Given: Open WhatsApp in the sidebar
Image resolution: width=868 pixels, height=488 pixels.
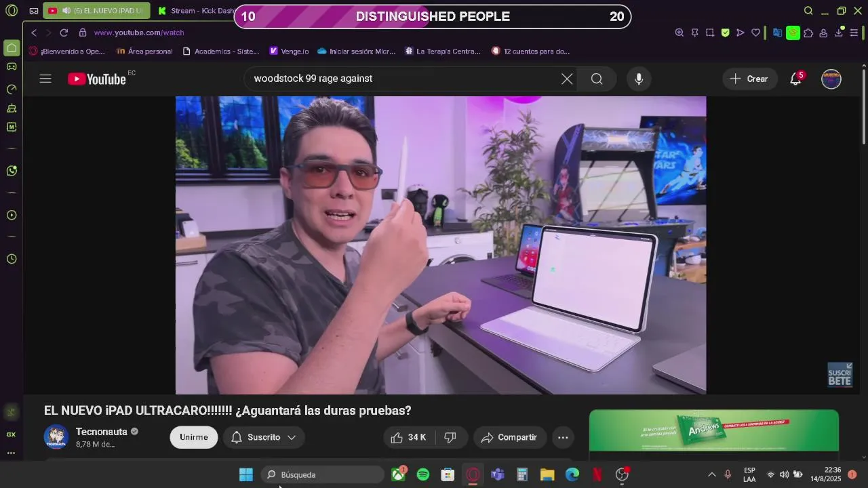Looking at the screenshot, I should (12, 171).
